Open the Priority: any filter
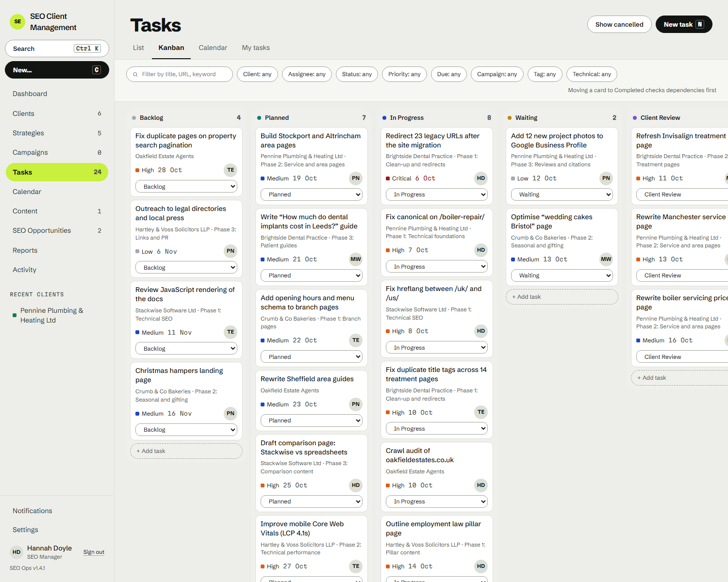The image size is (728, 582). tap(404, 74)
